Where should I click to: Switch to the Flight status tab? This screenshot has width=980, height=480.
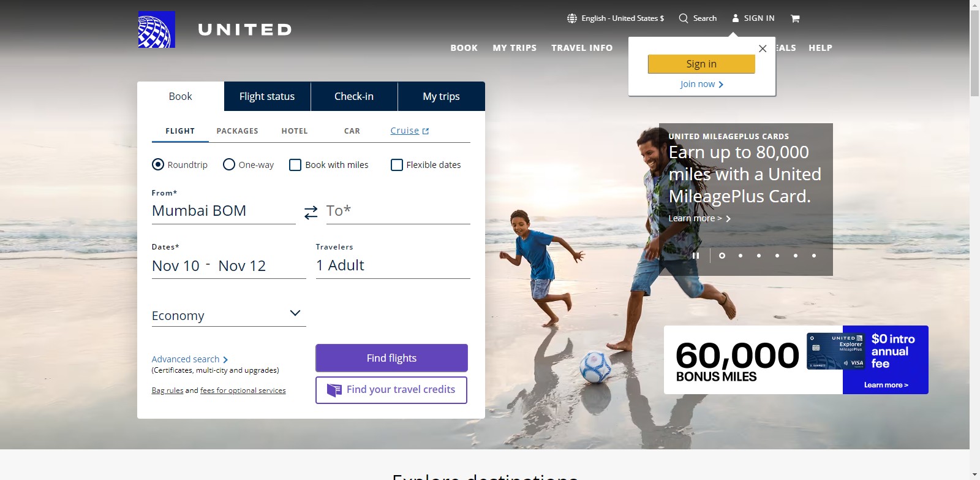(x=267, y=96)
